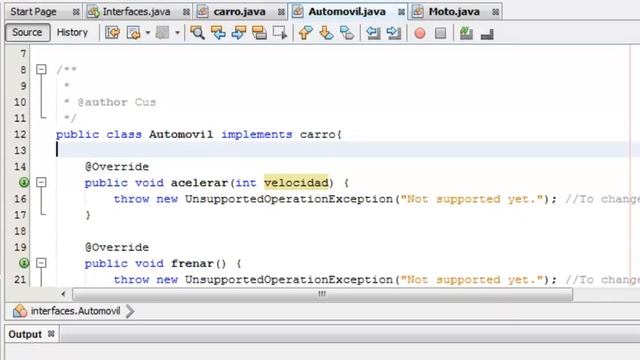Click the acelerar method name
The height and width of the screenshot is (360, 640).
point(199,182)
